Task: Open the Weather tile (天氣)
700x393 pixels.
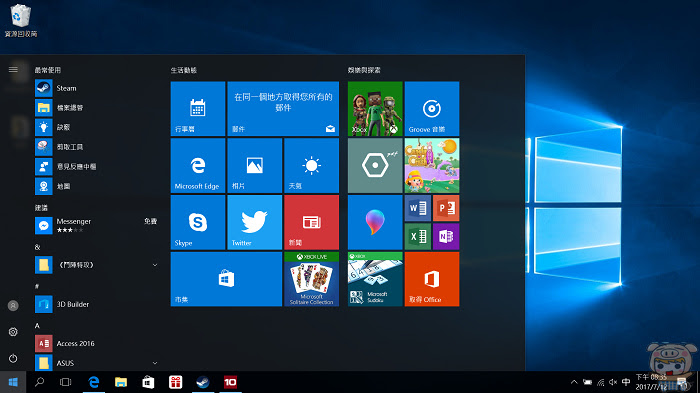Action: tap(311, 165)
